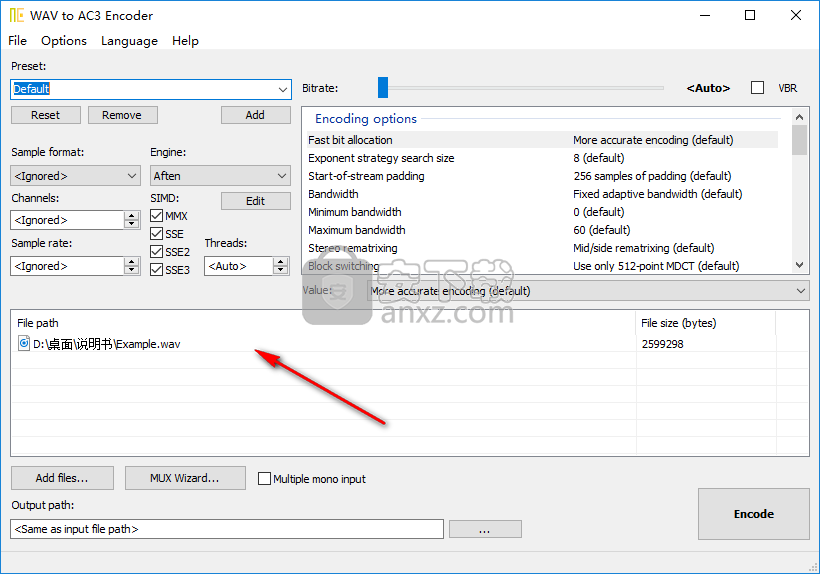Viewport: 820px width, 574px height.
Task: Open the MUX Wizard... dialog
Action: 185,478
